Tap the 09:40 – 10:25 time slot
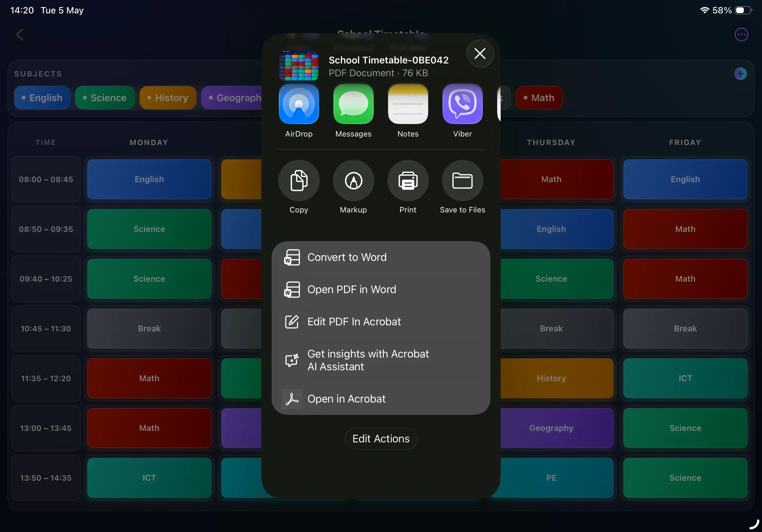The height and width of the screenshot is (532, 762). [x=46, y=279]
